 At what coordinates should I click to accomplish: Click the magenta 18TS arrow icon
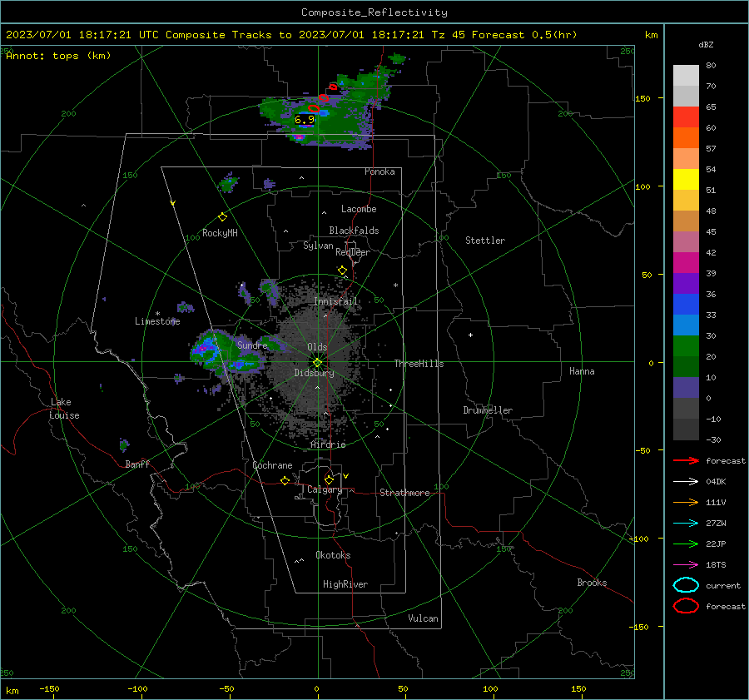[686, 565]
